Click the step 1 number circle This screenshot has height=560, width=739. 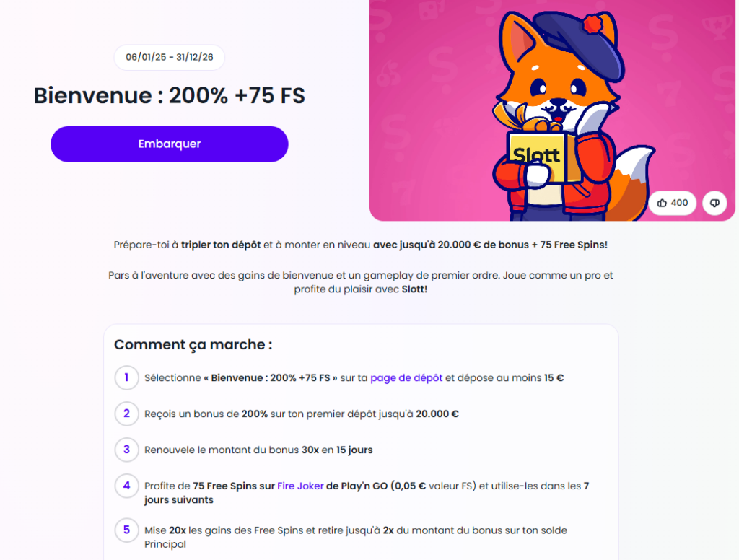tap(126, 377)
